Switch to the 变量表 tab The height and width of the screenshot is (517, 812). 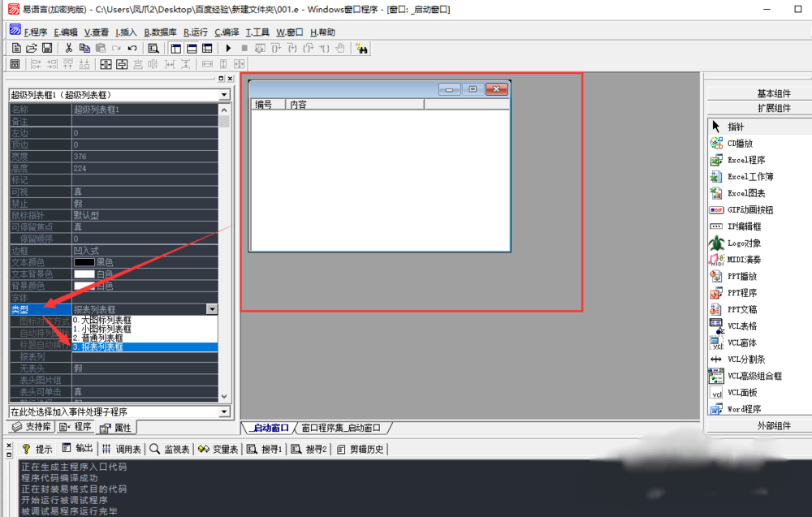pos(218,449)
